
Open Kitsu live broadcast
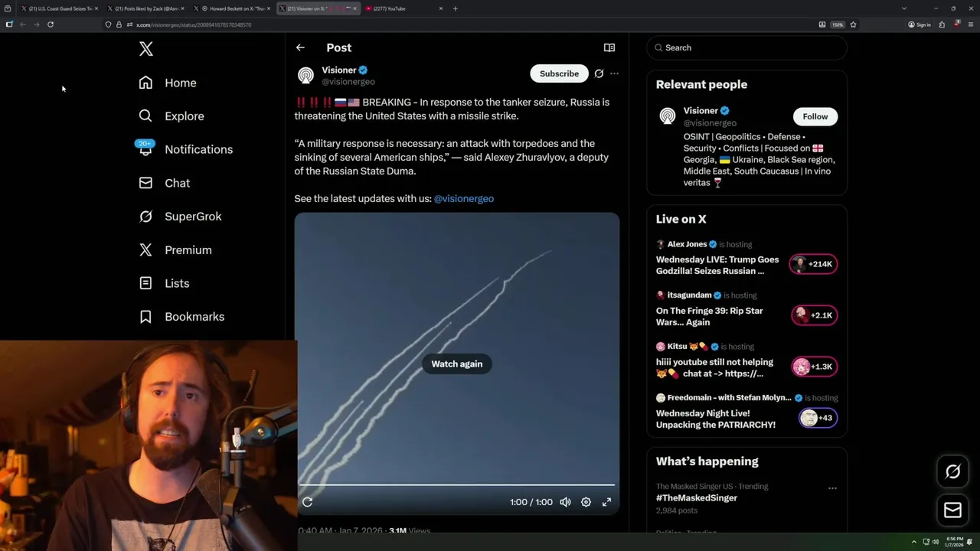(714, 367)
